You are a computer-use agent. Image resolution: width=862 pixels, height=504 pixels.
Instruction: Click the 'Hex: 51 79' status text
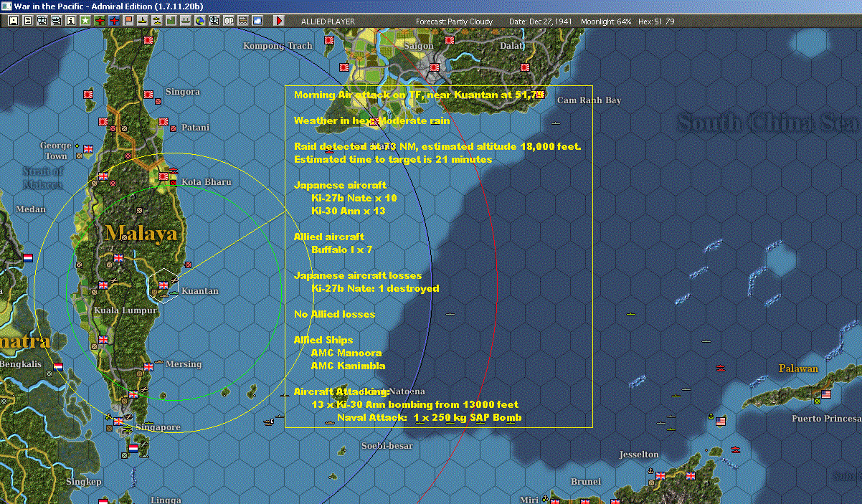click(x=655, y=22)
